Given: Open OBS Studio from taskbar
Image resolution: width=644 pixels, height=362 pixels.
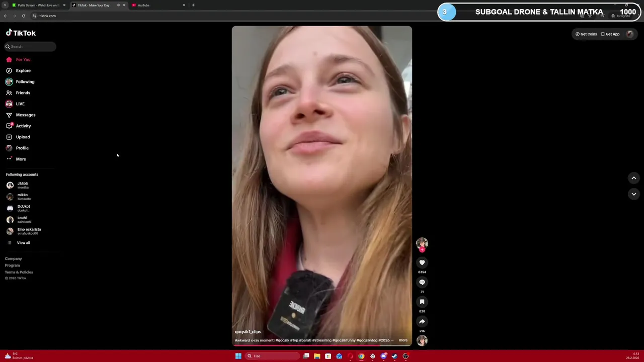Looking at the screenshot, I should [x=406, y=356].
